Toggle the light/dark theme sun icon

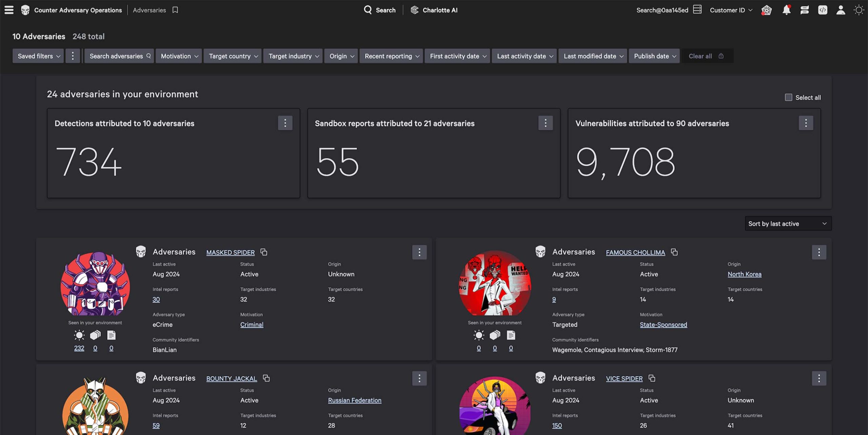click(859, 10)
